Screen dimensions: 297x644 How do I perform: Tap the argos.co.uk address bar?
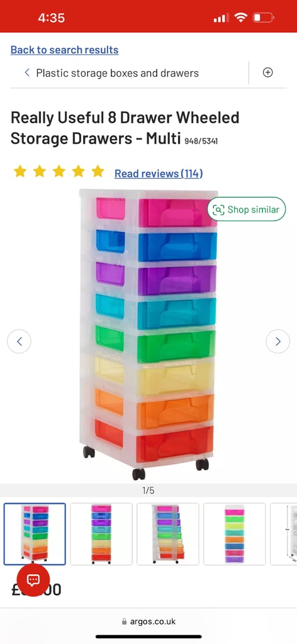[x=148, y=622]
